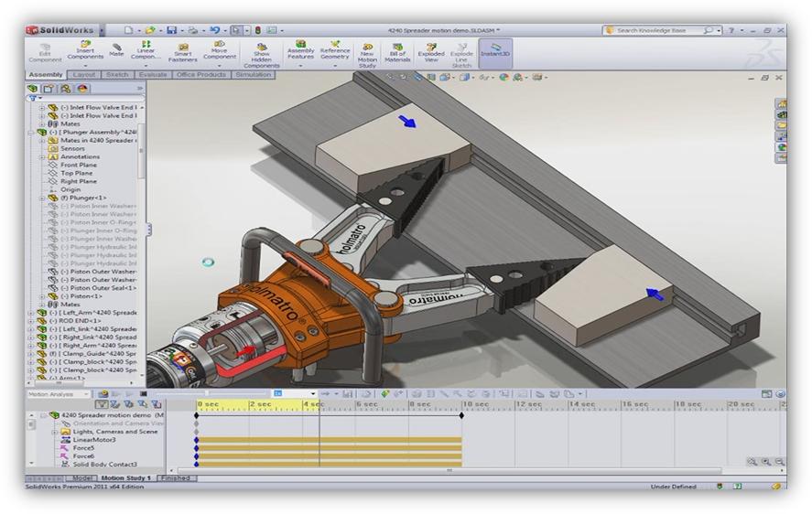Viewport: 812px width, 514px height.
Task: Create a New Motion Study
Action: [367, 56]
